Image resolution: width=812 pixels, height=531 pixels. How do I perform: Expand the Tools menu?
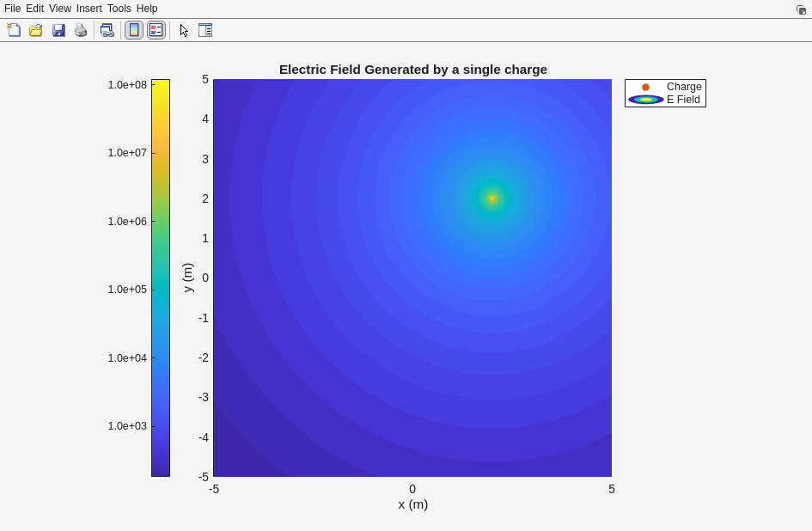pyautogui.click(x=119, y=9)
